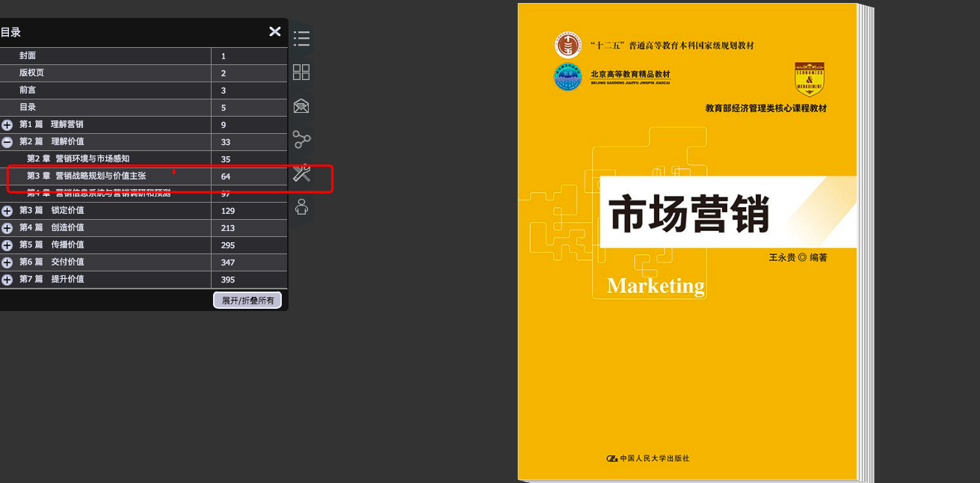Go to 目录 entry in contents list
The height and width of the screenshot is (483, 980).
point(28,107)
